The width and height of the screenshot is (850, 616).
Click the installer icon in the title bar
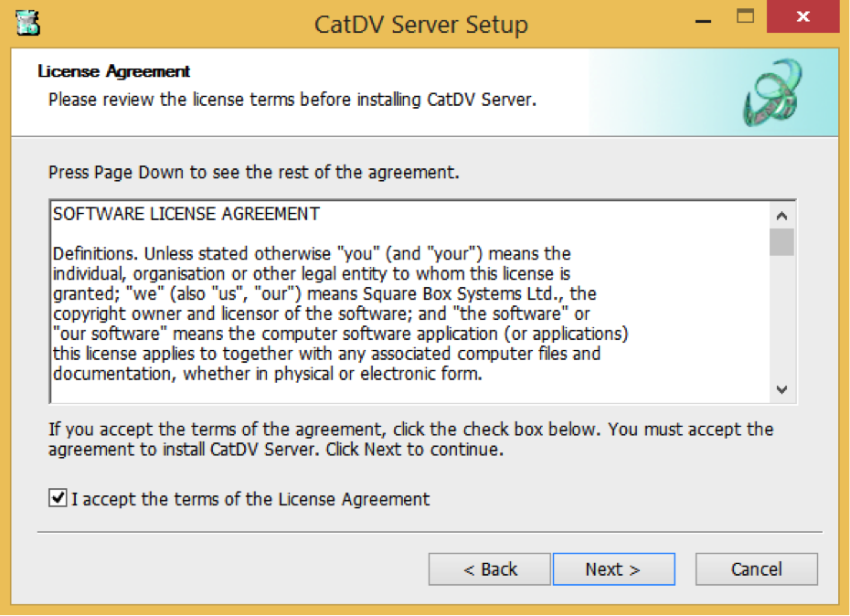pyautogui.click(x=26, y=22)
